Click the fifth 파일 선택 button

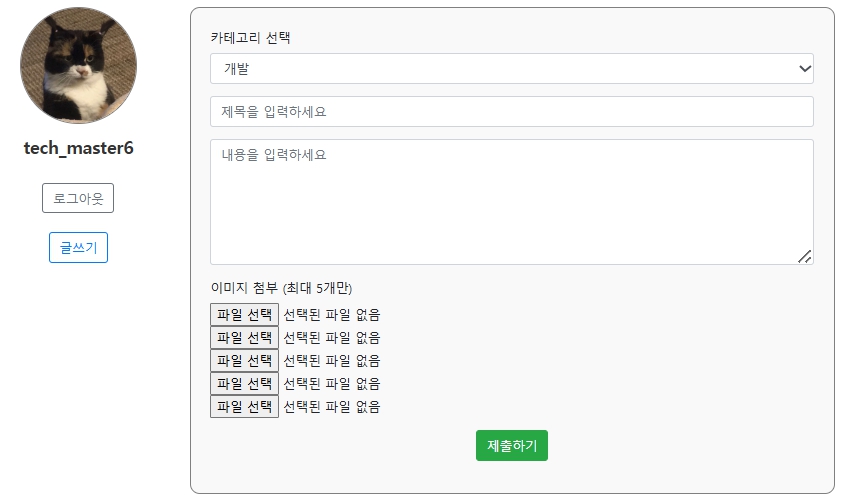tap(244, 407)
